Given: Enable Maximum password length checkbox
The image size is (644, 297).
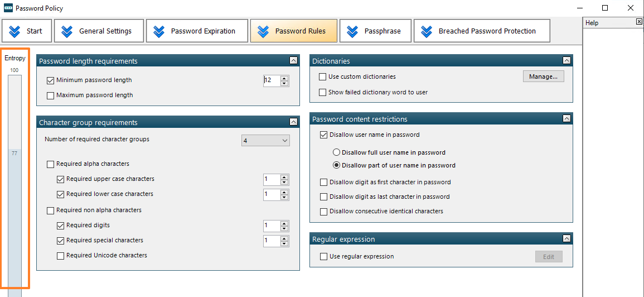Looking at the screenshot, I should [51, 95].
